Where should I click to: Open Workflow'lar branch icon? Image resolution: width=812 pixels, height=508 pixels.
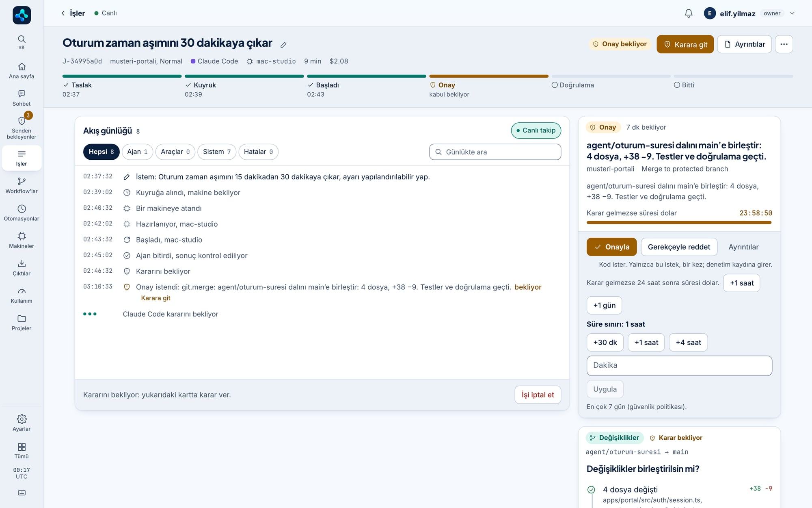22,181
